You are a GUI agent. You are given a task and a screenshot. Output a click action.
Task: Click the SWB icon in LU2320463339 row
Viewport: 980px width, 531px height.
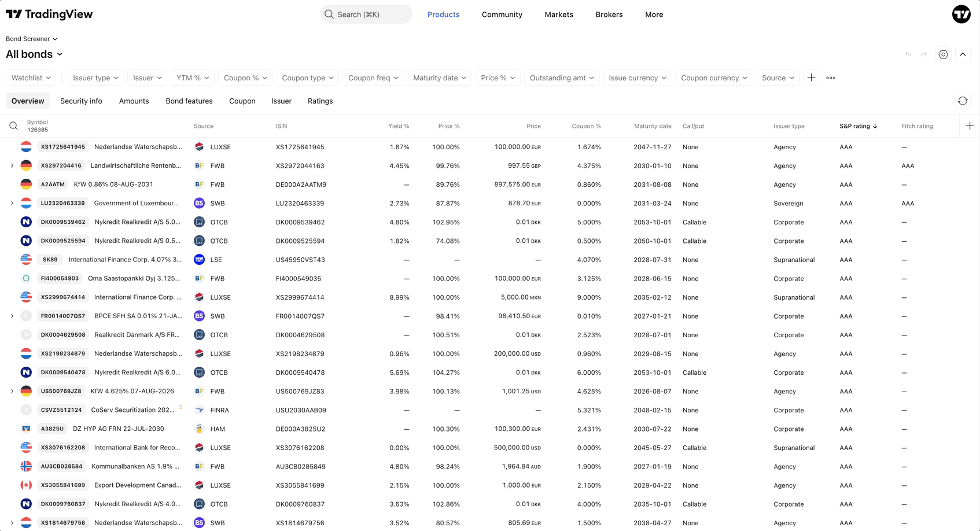coord(199,203)
